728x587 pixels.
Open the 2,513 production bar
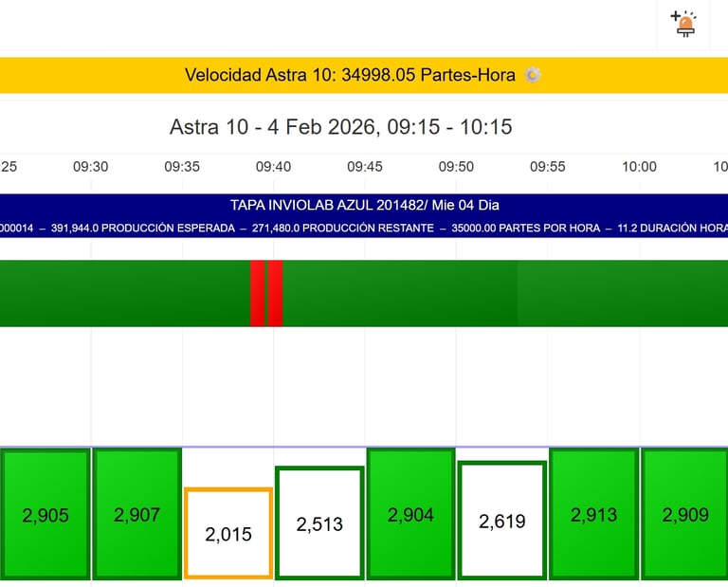click(x=319, y=523)
